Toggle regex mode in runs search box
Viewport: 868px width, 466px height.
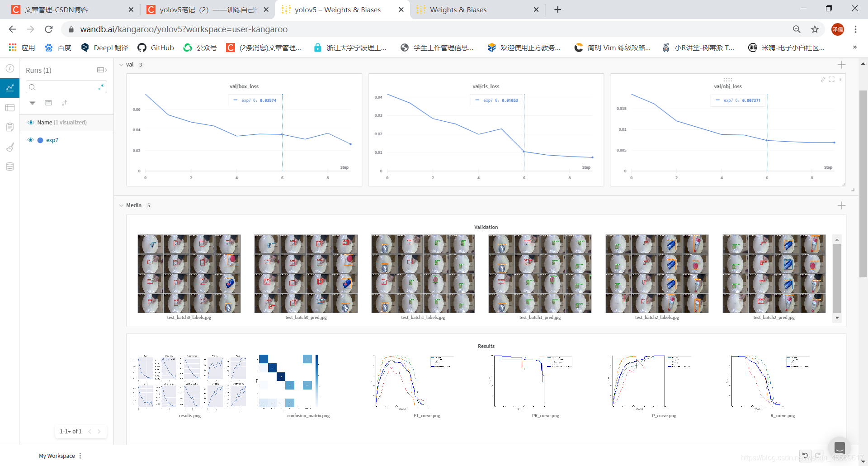pos(101,87)
